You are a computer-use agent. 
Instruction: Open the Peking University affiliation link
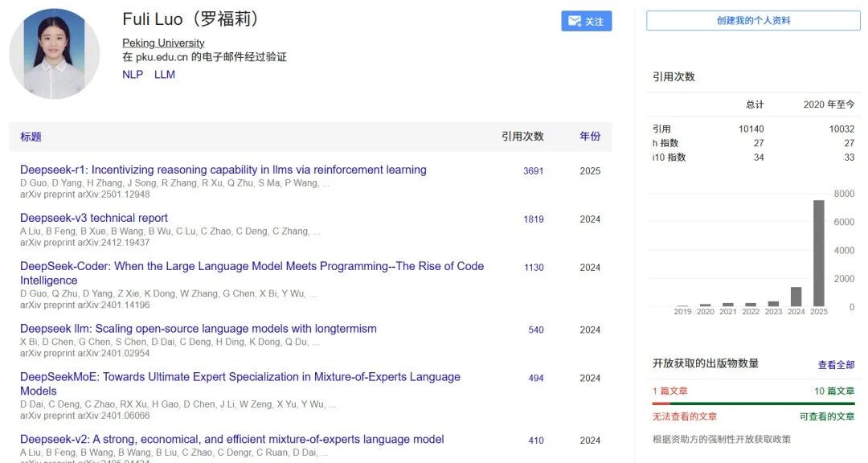pos(163,43)
